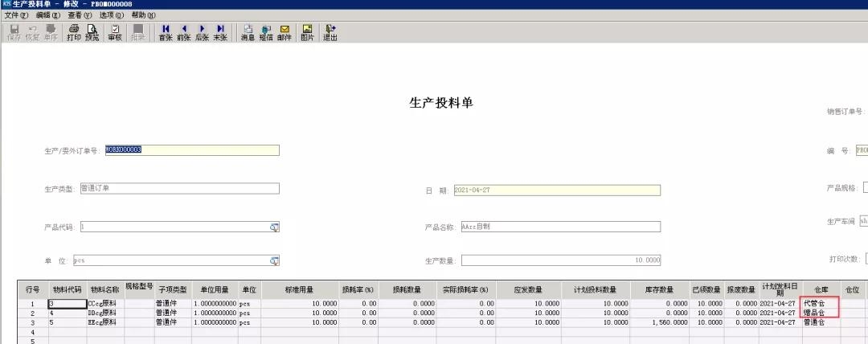Click the 生产/委外订单号 input field

click(x=191, y=150)
